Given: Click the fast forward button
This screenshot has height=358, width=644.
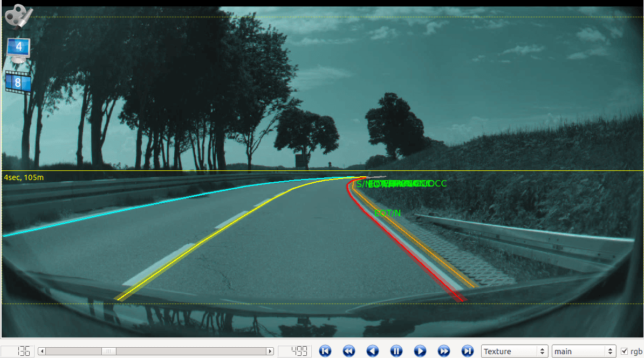Looking at the screenshot, I should point(443,351).
